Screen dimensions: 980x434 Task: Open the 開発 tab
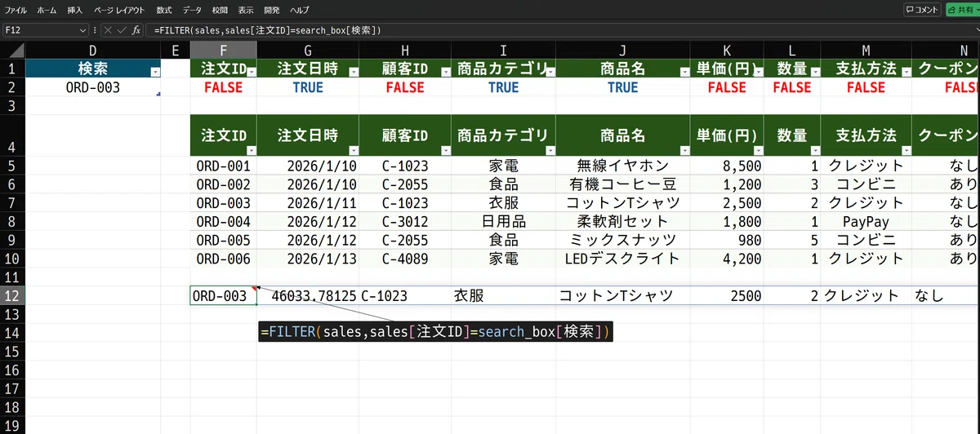(x=272, y=10)
